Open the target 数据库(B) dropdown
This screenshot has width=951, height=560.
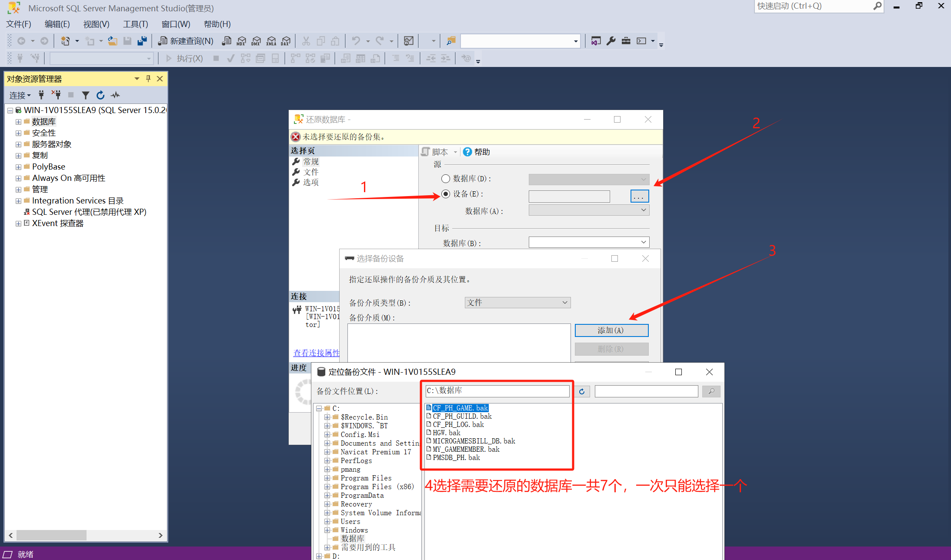(x=644, y=242)
